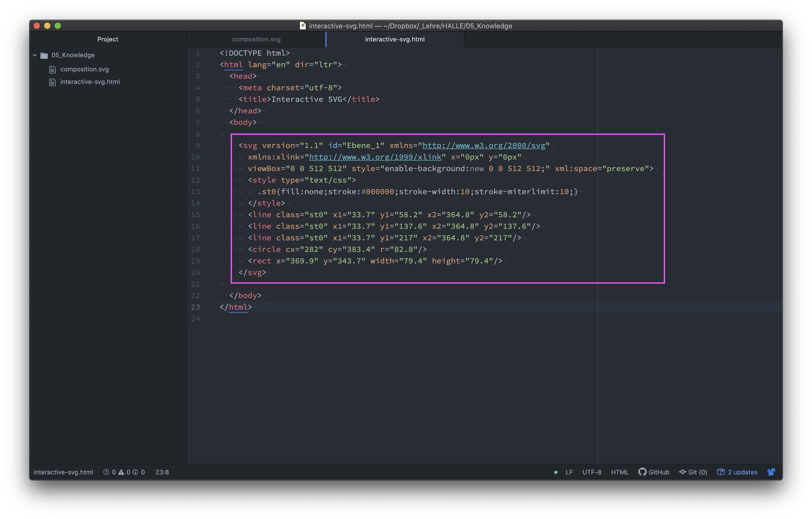Click the '<circle cx="282"' code line
The width and height of the screenshot is (812, 519).
coord(337,249)
